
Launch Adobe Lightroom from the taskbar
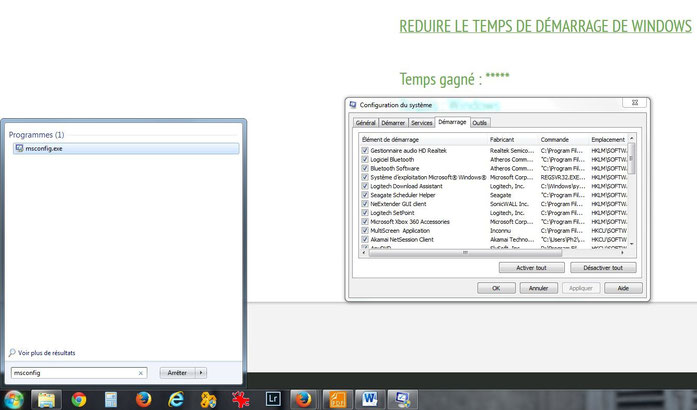click(x=272, y=399)
